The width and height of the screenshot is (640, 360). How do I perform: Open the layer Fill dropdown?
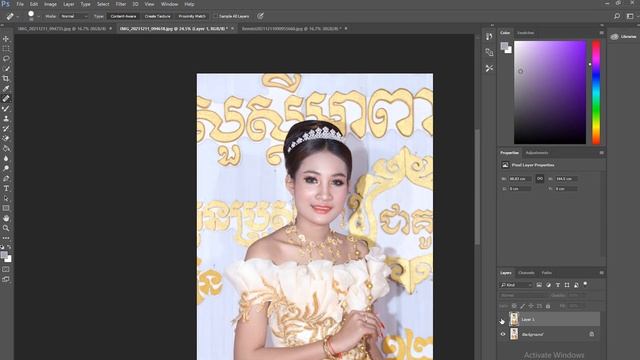point(576,306)
